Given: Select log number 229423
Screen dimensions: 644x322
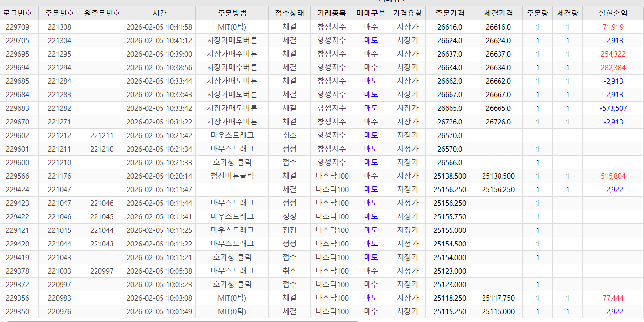Looking at the screenshot, I should coord(17,203).
